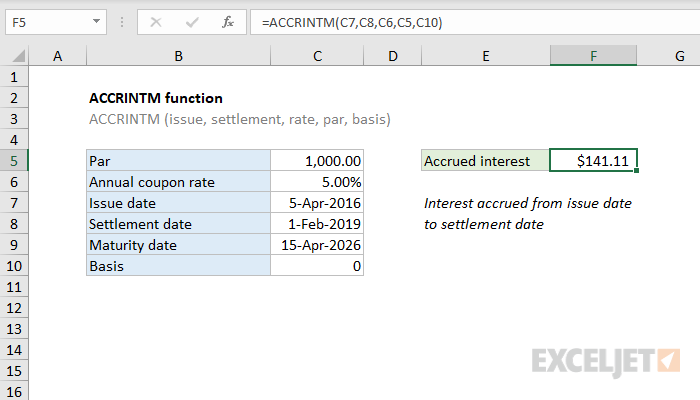
Task: Select the 'Maturity date' label cell
Action: tap(179, 245)
